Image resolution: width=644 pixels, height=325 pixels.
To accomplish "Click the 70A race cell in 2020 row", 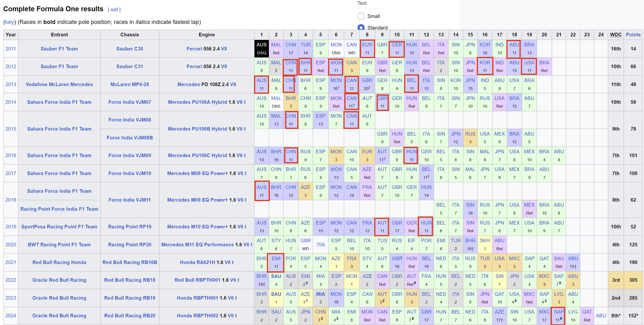I will (x=320, y=244).
